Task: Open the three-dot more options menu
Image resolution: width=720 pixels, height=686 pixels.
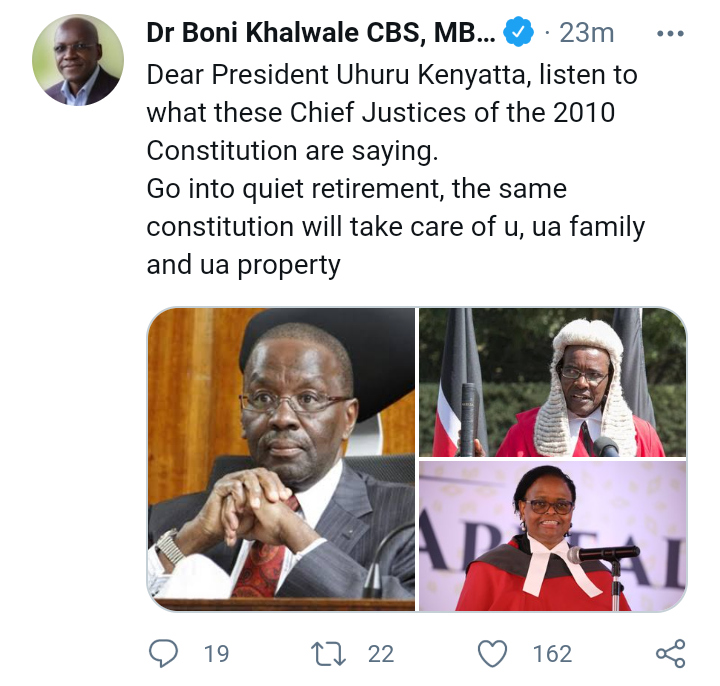Action: 670,34
